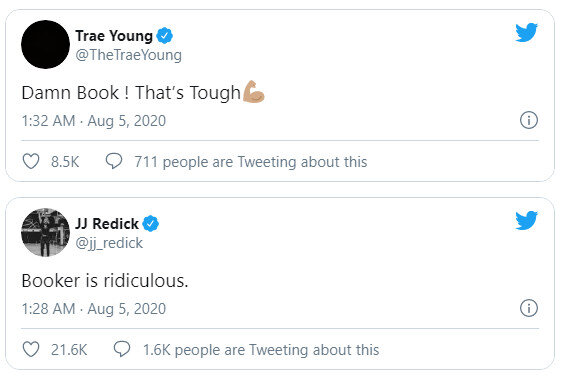
Task: Open the JJ Redick display name link
Action: point(107,224)
